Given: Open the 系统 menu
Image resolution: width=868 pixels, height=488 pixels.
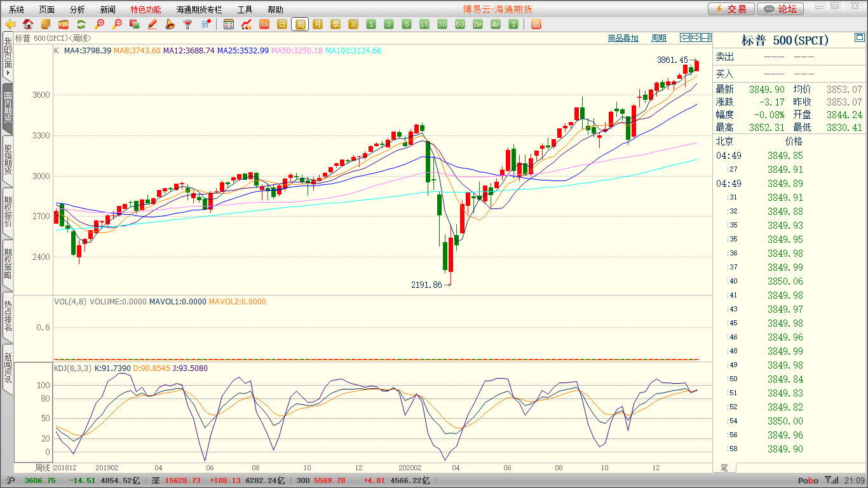Looking at the screenshot, I should tap(17, 10).
